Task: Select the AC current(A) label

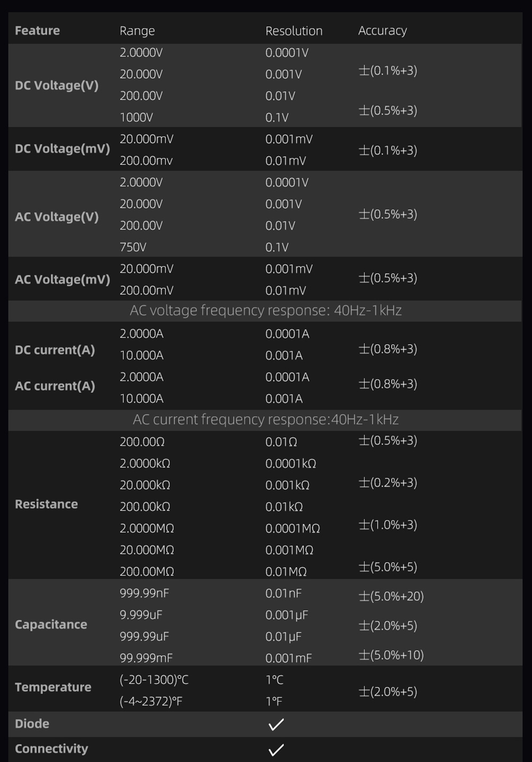Action: tap(55, 386)
